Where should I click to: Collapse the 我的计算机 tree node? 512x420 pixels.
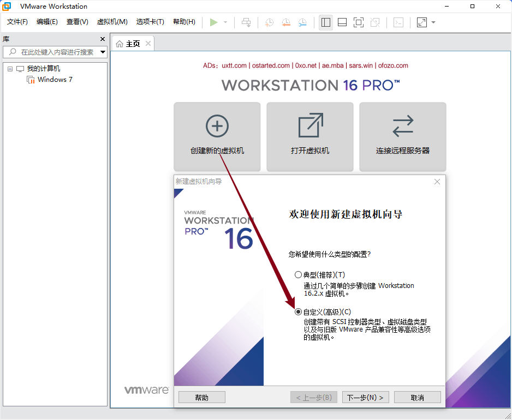click(10, 69)
